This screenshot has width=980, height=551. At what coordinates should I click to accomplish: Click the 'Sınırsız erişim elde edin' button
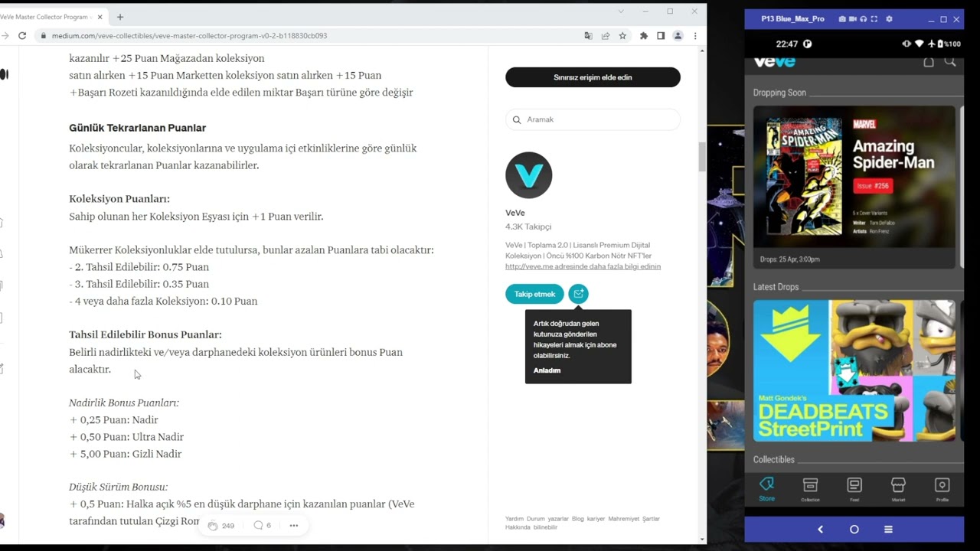(593, 77)
